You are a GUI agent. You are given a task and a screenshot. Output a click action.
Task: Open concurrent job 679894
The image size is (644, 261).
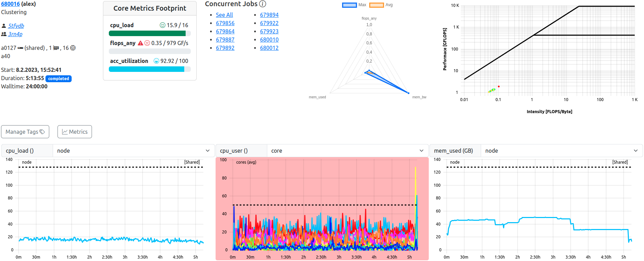tap(269, 15)
